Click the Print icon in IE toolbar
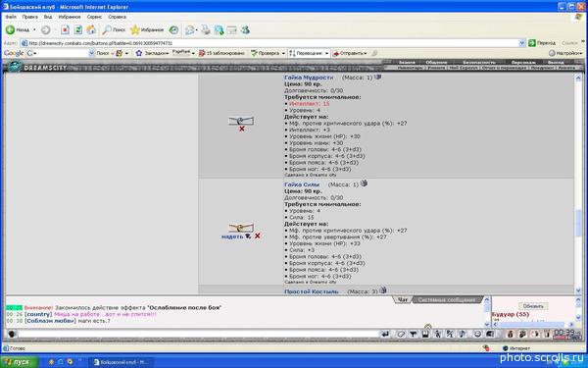 [x=206, y=29]
